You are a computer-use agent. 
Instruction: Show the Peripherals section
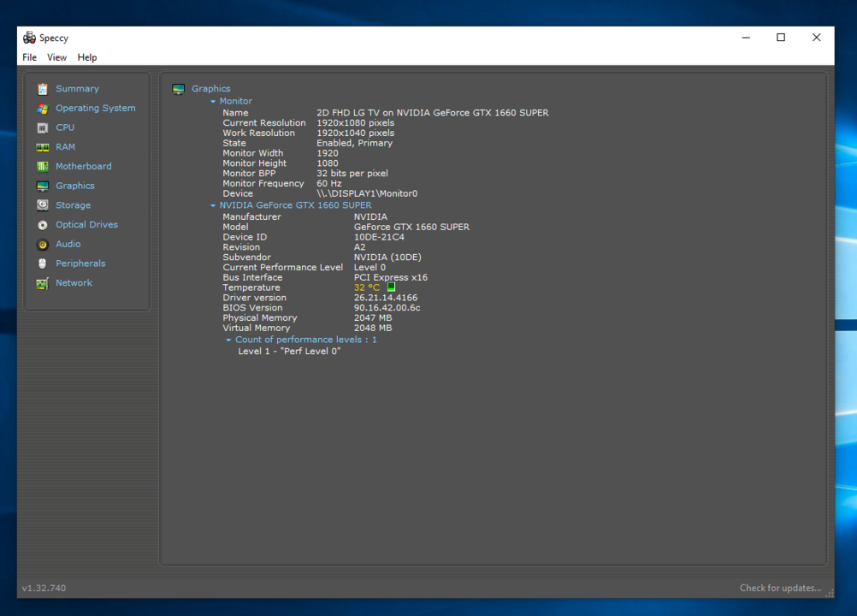81,264
